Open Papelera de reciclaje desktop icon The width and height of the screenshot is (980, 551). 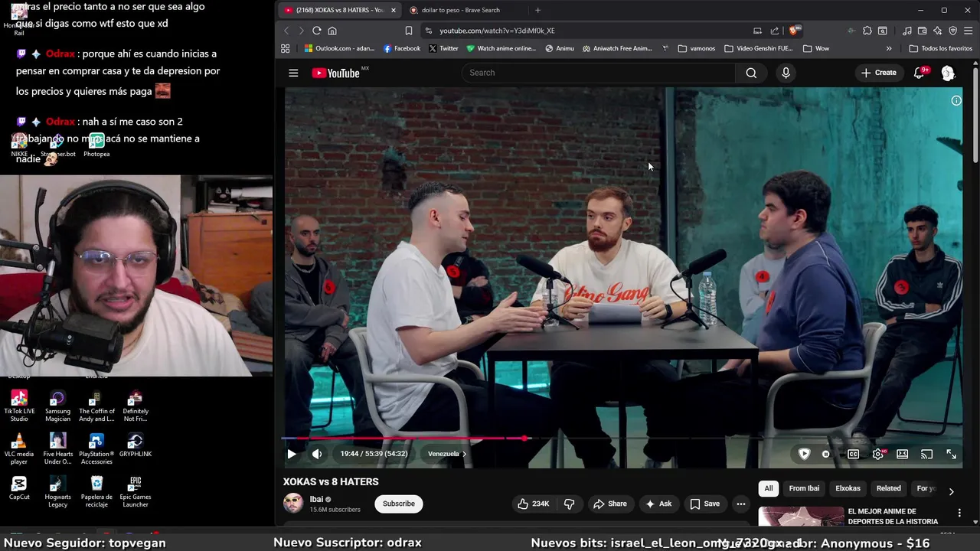(96, 491)
